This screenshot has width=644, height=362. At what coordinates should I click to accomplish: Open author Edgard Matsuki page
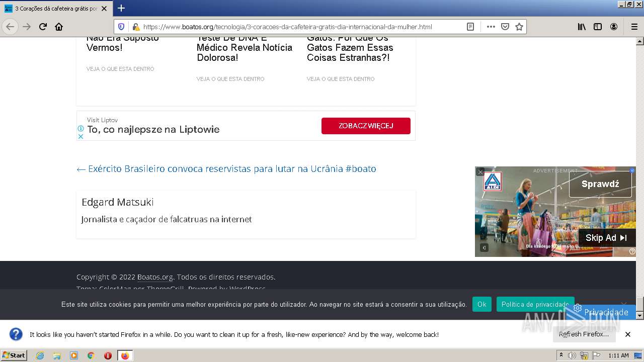118,202
